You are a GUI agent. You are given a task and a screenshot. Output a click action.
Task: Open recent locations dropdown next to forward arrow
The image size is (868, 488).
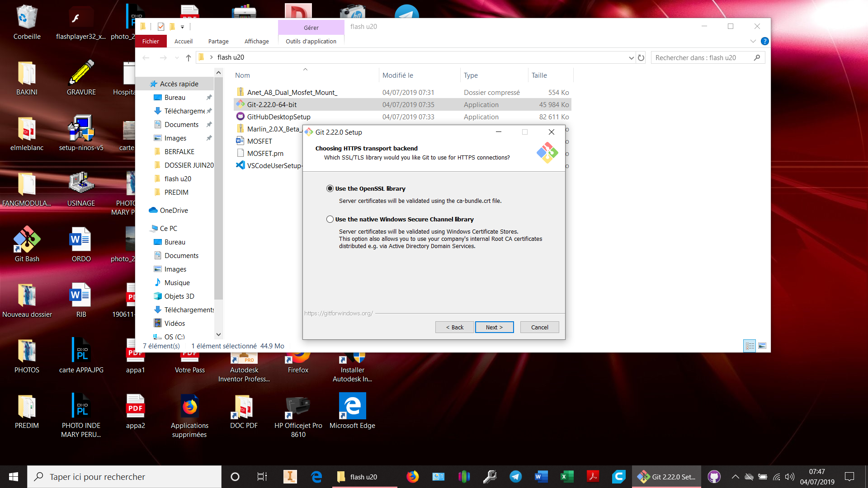click(177, 57)
